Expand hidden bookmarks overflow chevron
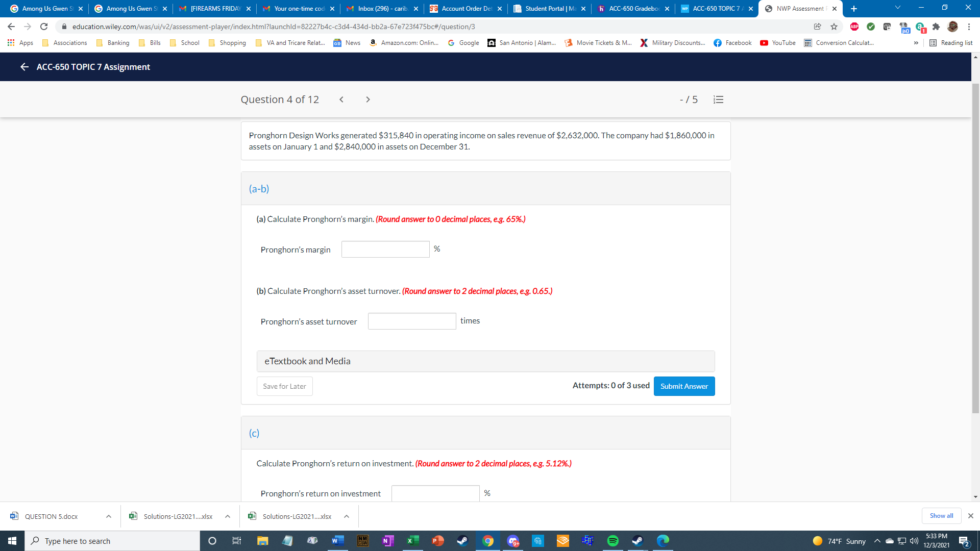This screenshot has width=980, height=551. pyautogui.click(x=916, y=43)
